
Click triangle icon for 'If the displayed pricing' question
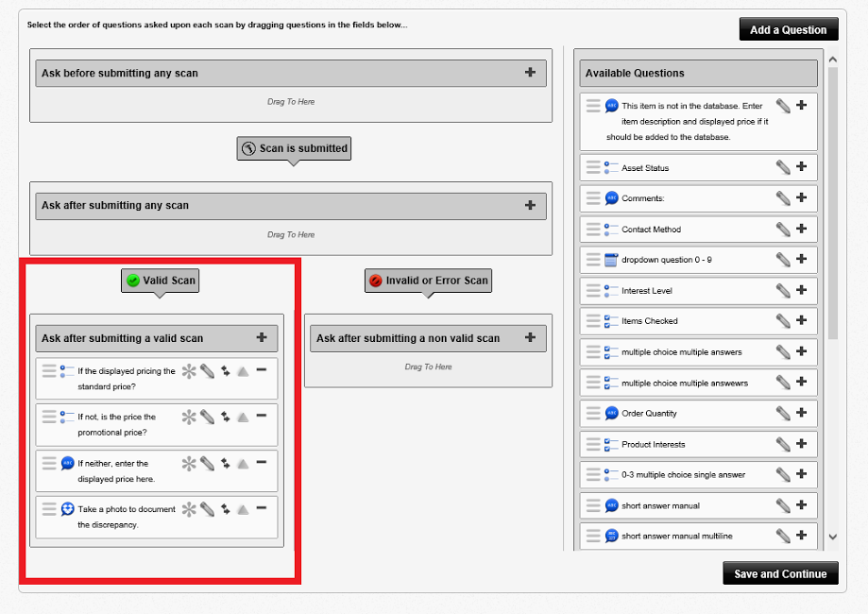tap(243, 371)
